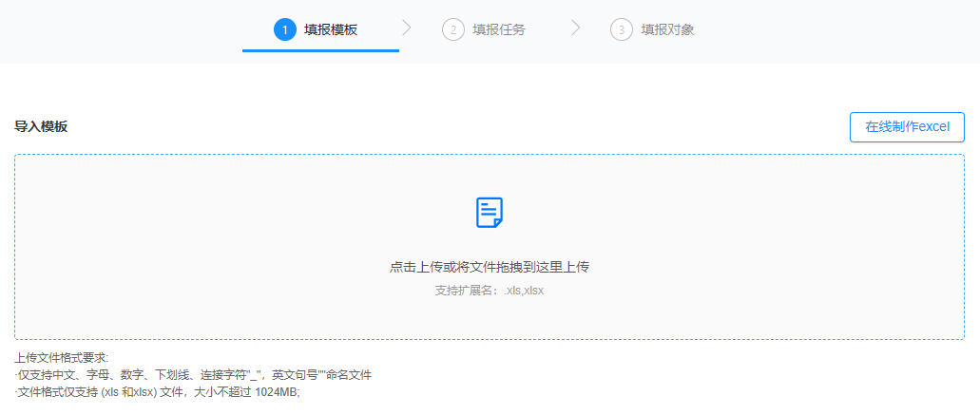Click 点击上传或将文件拖拽到这里上传 text
This screenshot has height=415, width=980.
490,267
